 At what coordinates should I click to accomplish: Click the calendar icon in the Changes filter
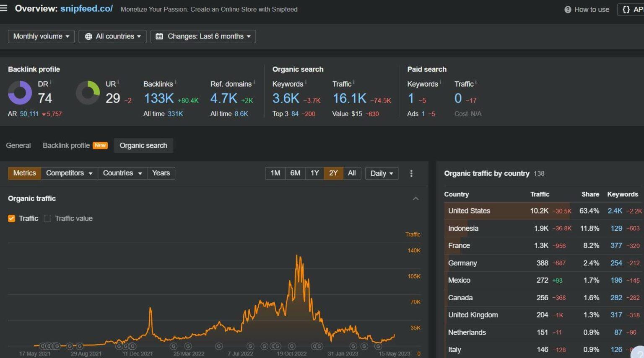tap(159, 36)
